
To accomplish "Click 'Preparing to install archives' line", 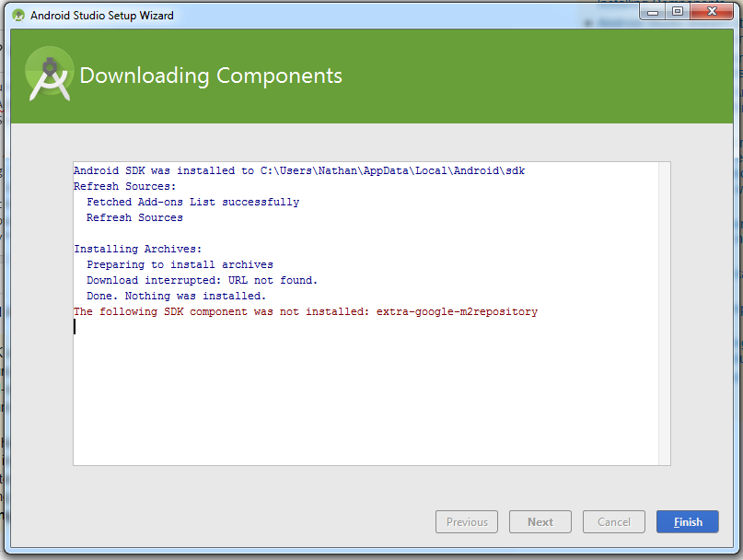I will pos(180,264).
